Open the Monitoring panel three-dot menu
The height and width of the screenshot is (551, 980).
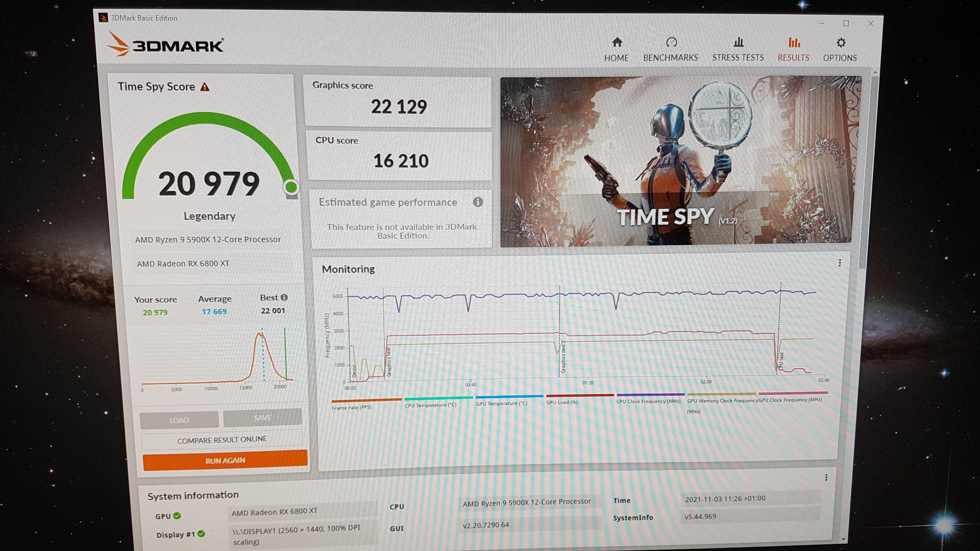840,263
